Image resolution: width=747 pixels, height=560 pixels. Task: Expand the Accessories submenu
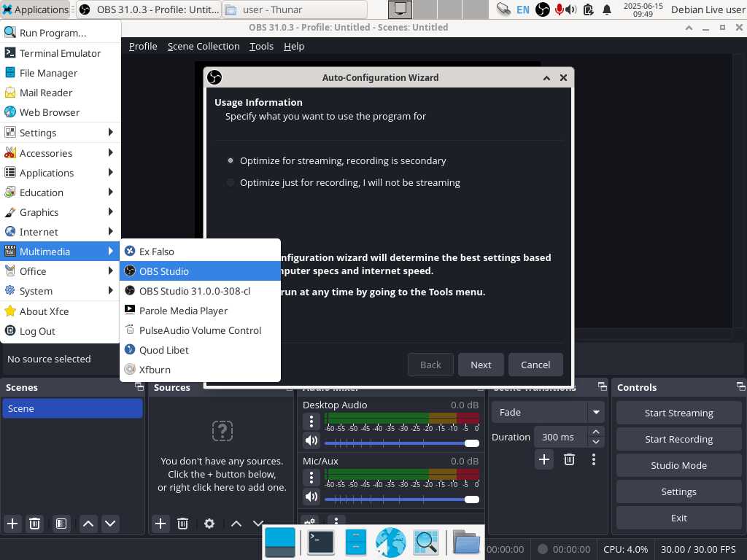(60, 153)
